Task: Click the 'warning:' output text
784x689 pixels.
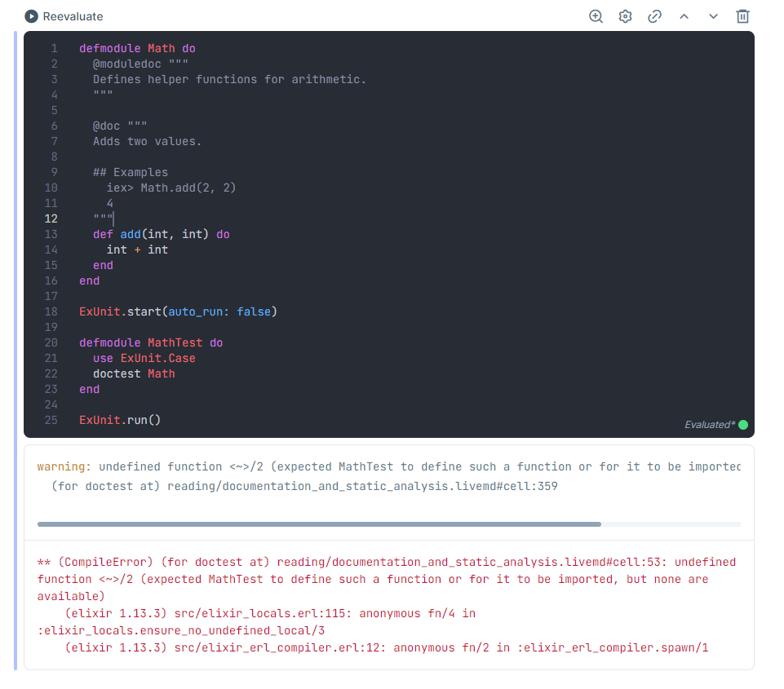Action: (x=64, y=466)
